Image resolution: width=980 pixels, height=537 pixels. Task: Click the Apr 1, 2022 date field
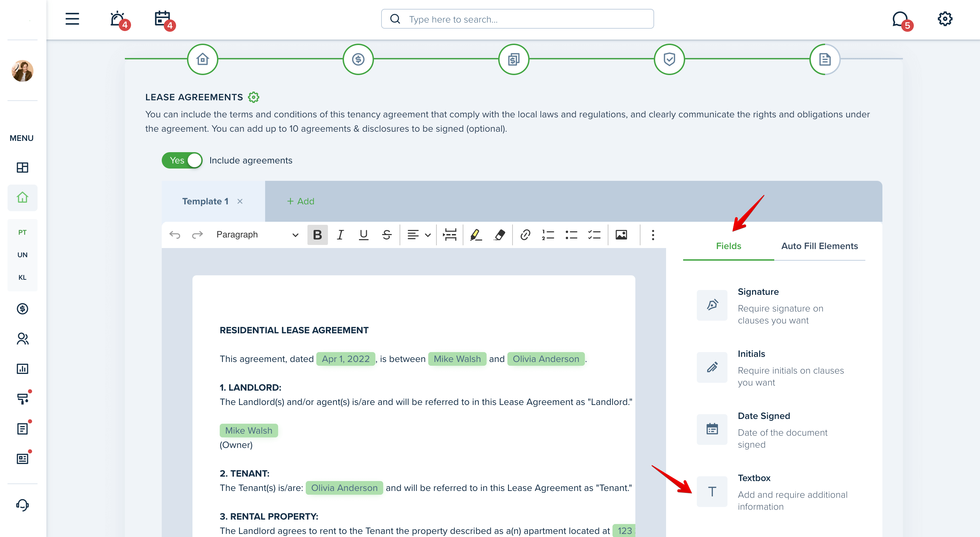(345, 359)
